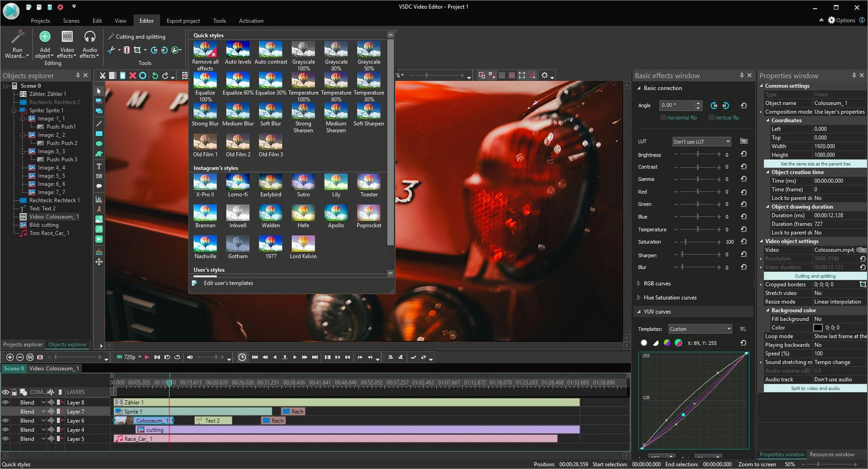This screenshot has height=469, width=868.
Task: Apply the Grayscale 100% quick style
Action: pyautogui.click(x=303, y=50)
